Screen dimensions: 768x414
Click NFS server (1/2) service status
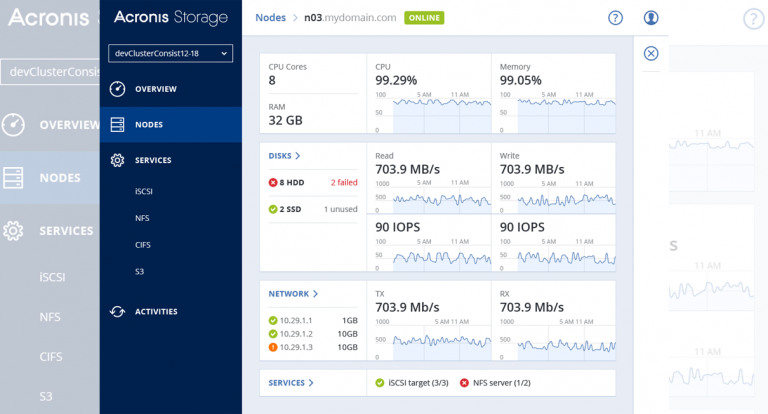(502, 383)
